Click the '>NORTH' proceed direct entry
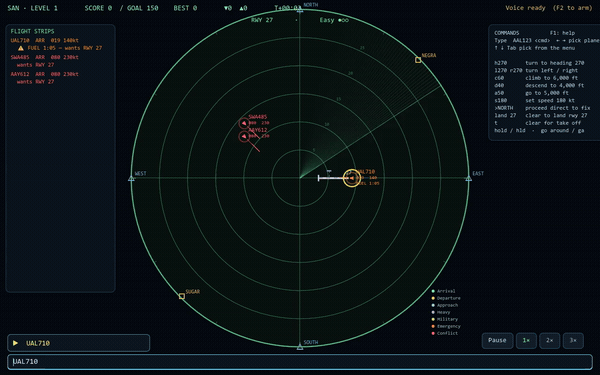Viewport: 600px width, 375px height. click(542, 108)
